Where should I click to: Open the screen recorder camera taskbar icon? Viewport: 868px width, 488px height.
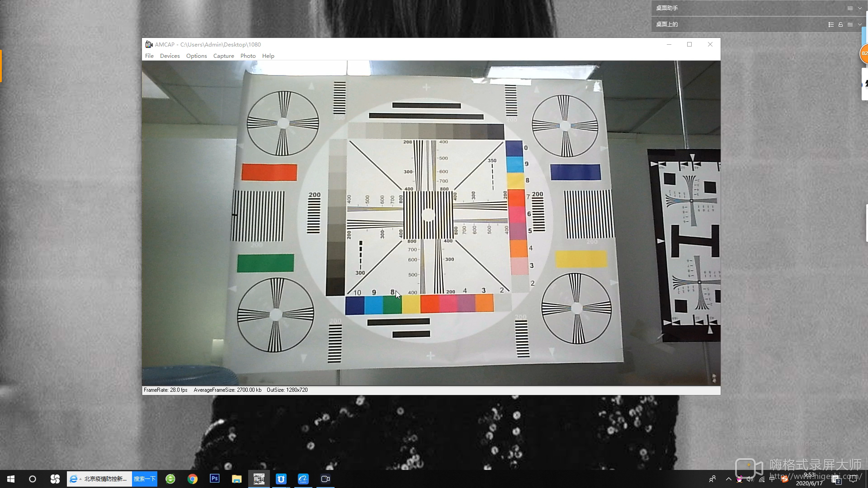325,479
